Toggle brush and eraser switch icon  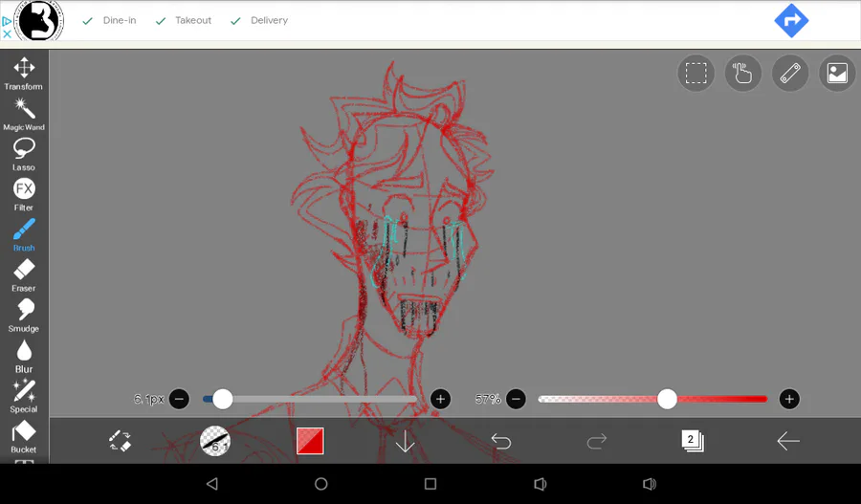120,441
